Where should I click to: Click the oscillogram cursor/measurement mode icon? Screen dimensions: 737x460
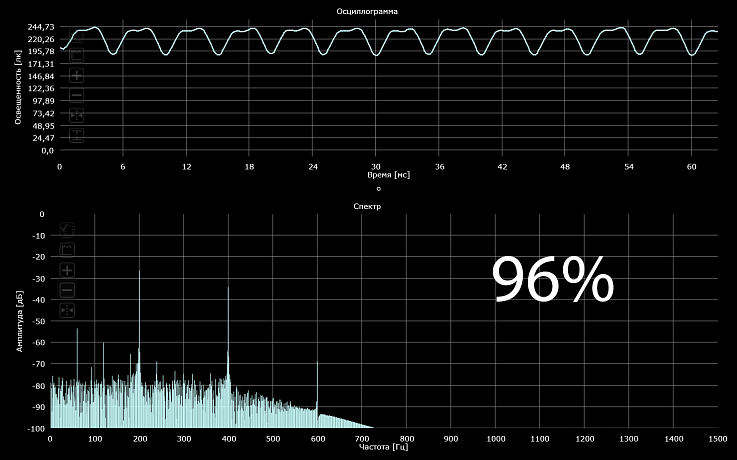[x=76, y=36]
